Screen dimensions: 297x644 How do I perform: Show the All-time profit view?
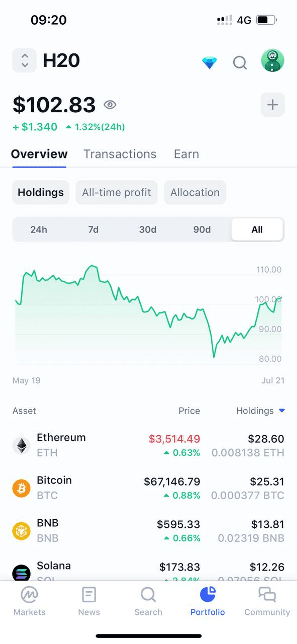(116, 193)
